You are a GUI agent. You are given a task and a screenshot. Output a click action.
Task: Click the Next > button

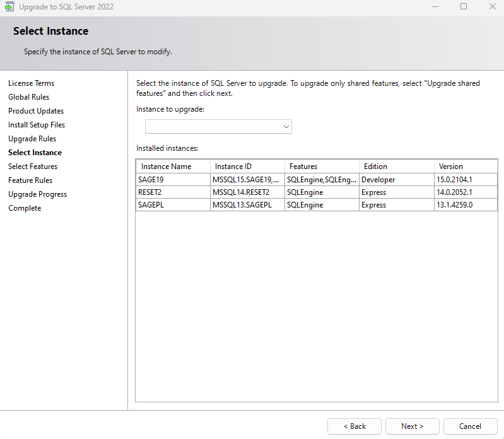(x=412, y=426)
